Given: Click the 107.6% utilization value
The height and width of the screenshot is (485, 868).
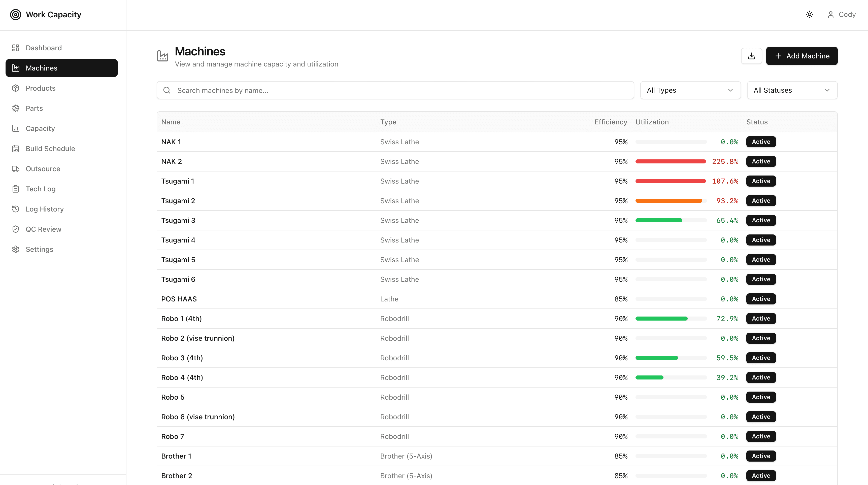Looking at the screenshot, I should 725,181.
